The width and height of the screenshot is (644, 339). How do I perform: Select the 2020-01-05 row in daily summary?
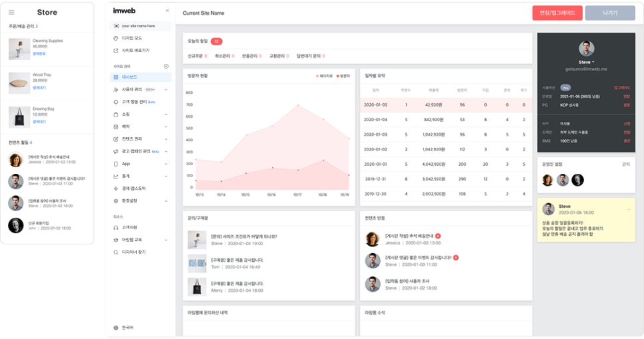pos(446,105)
